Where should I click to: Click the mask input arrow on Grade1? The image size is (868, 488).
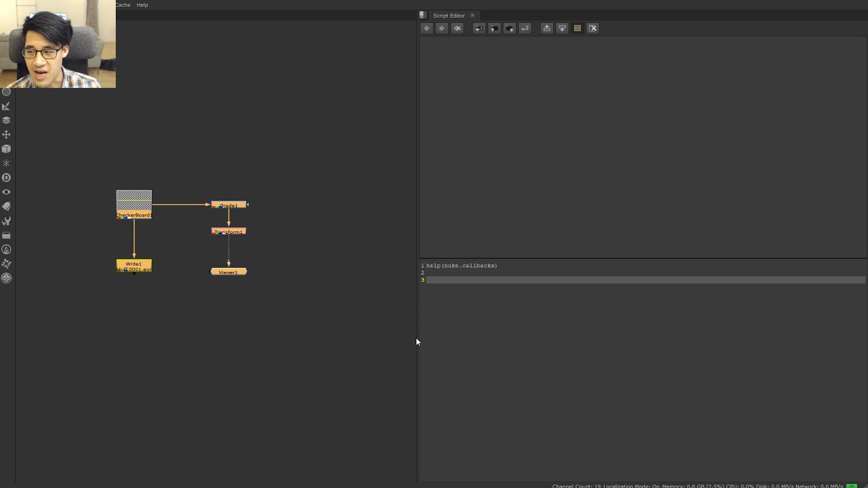(248, 205)
